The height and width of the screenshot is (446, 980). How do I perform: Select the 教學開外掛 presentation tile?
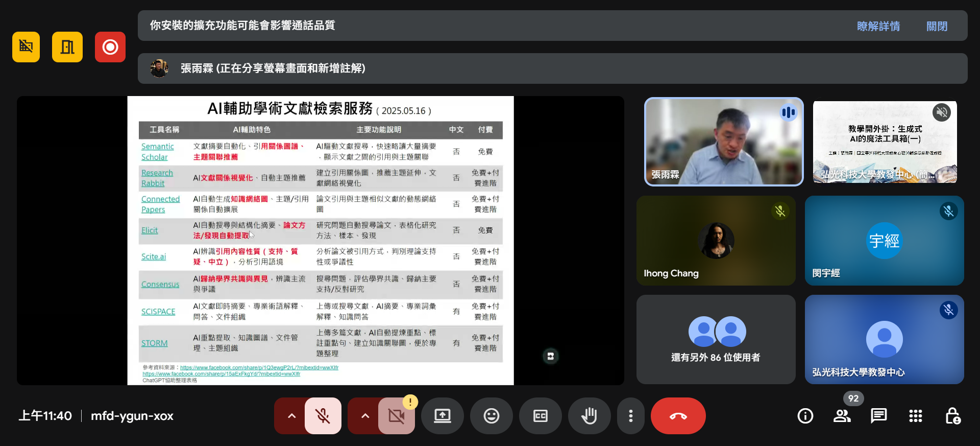click(885, 142)
